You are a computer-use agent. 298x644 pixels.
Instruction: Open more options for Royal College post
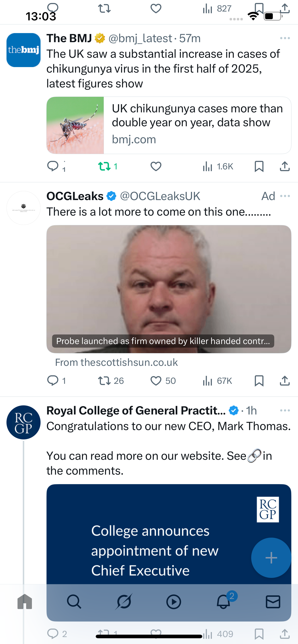(285, 410)
